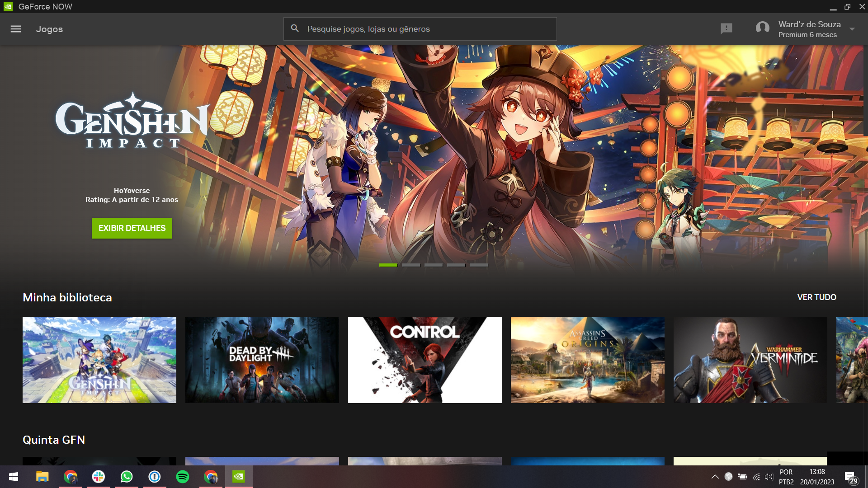Screen dimensions: 868x488
Task: Open Dead by Daylight game tile
Action: click(262, 360)
